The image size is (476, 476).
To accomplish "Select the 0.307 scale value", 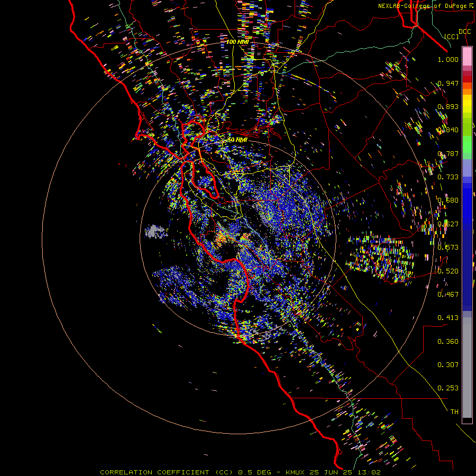I will 448,365.
